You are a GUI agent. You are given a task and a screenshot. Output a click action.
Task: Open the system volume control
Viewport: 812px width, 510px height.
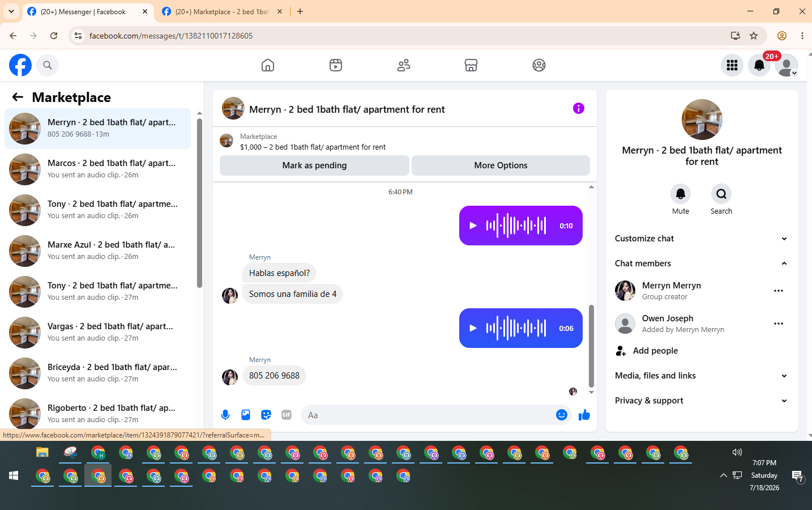tap(737, 452)
